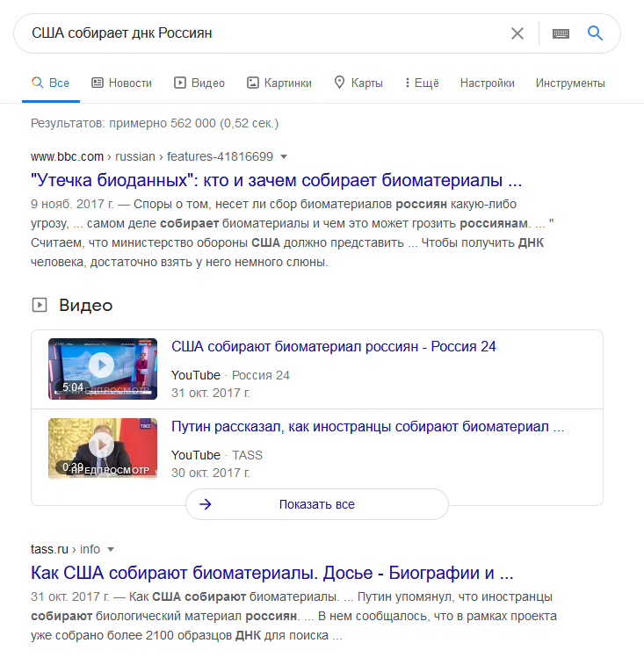Expand the dropdown arrow next to the tass.ru URL
This screenshot has height=665, width=644.
tap(111, 550)
